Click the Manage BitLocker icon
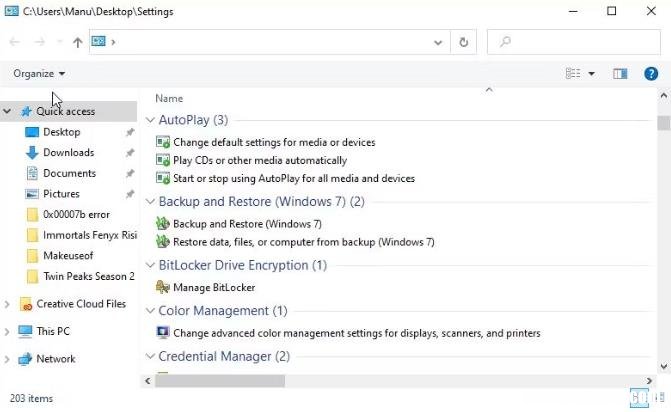Viewport: 671px width, 412px height. pyautogui.click(x=163, y=287)
